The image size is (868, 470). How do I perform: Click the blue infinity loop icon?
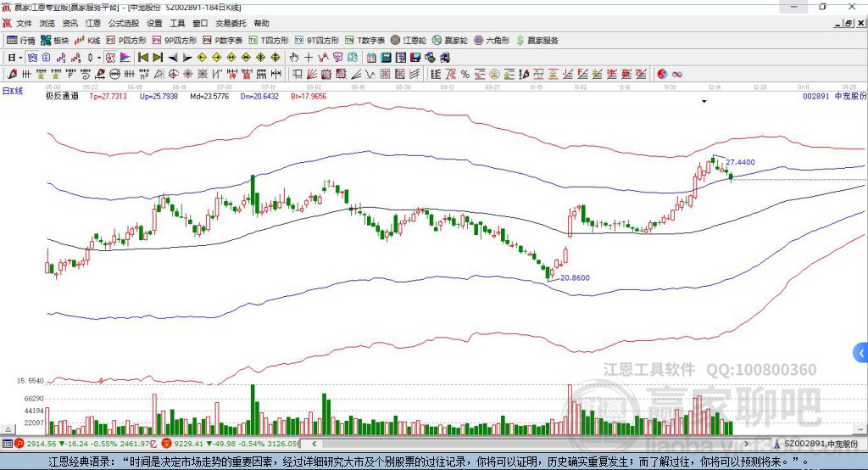(676, 74)
